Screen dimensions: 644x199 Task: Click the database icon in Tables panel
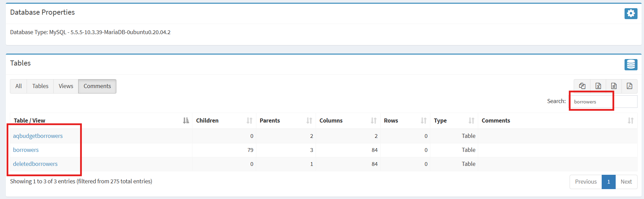coord(631,64)
